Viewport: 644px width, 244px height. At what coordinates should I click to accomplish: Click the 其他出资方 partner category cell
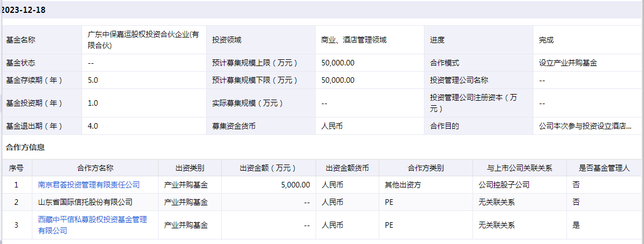tap(403, 185)
